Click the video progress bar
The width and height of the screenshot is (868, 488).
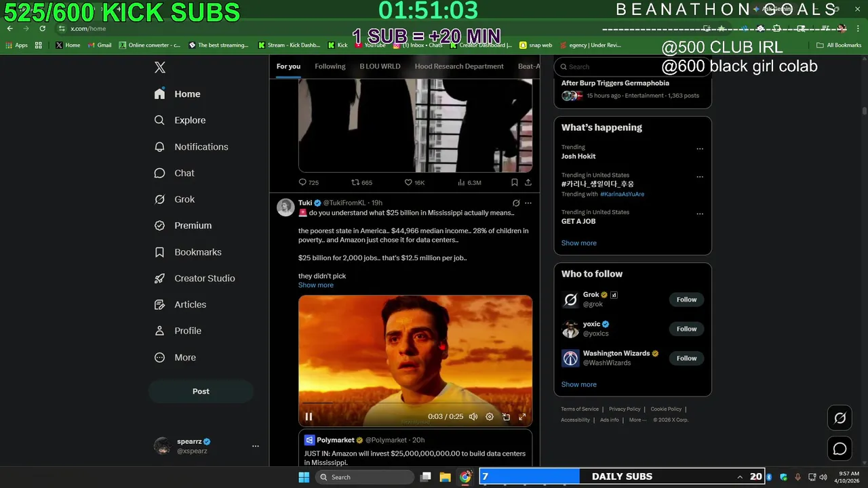pos(415,403)
